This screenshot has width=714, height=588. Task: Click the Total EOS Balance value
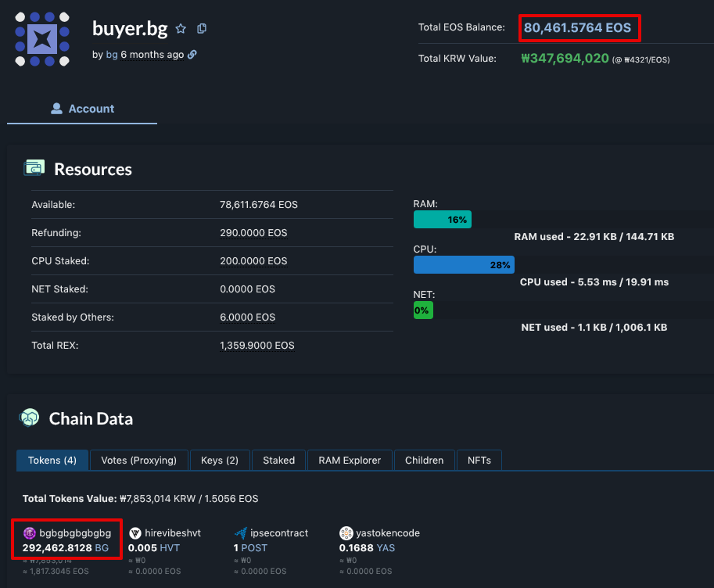577,28
